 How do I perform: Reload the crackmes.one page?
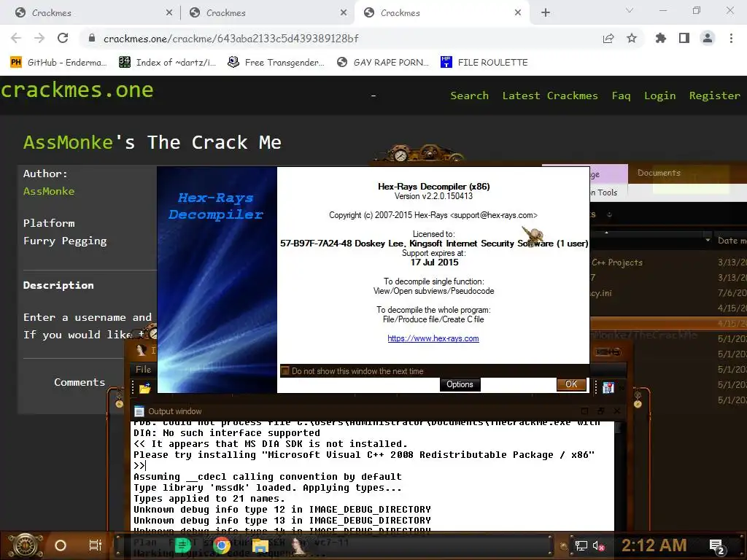(63, 38)
